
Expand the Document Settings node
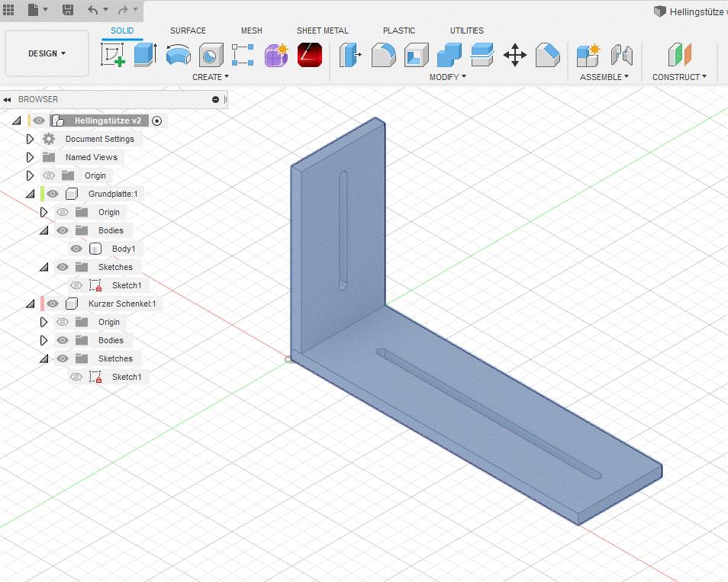click(31, 139)
